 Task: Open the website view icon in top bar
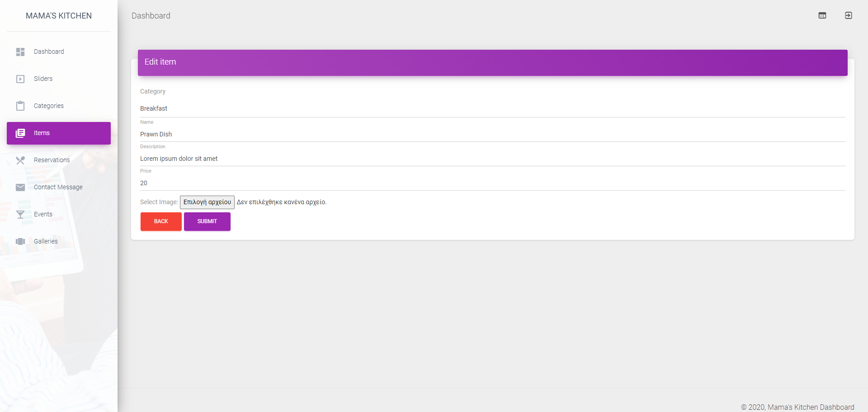click(x=822, y=15)
